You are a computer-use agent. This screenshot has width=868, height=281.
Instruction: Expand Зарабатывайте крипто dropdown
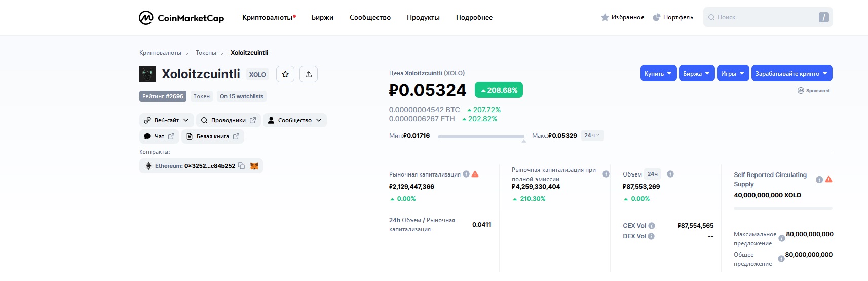(x=791, y=73)
